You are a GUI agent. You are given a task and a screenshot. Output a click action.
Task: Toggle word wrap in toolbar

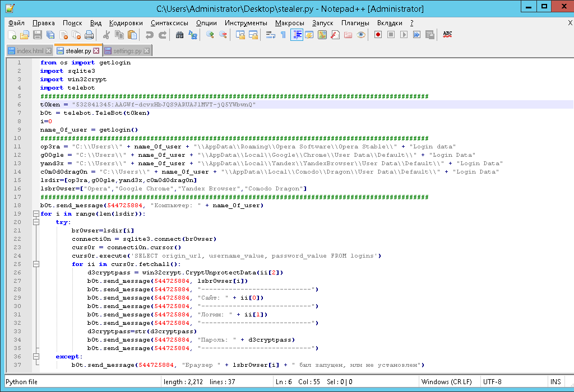[x=271, y=35]
